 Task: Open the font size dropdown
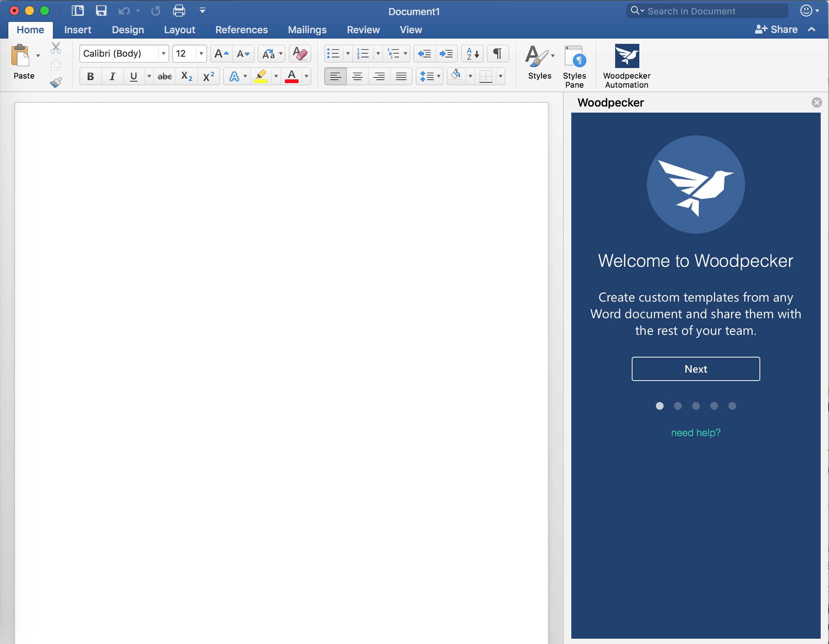click(x=201, y=54)
